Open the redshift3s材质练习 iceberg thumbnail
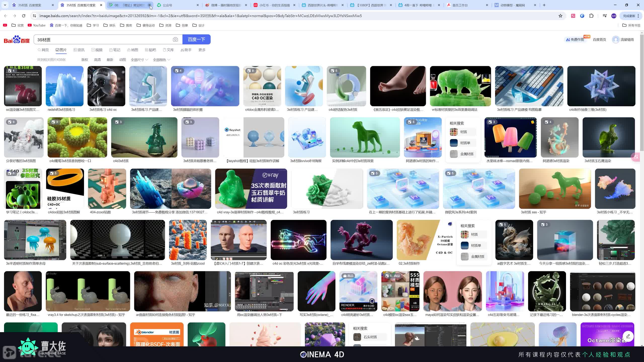Image resolution: width=644 pixels, height=362 pixels. (x=64, y=86)
